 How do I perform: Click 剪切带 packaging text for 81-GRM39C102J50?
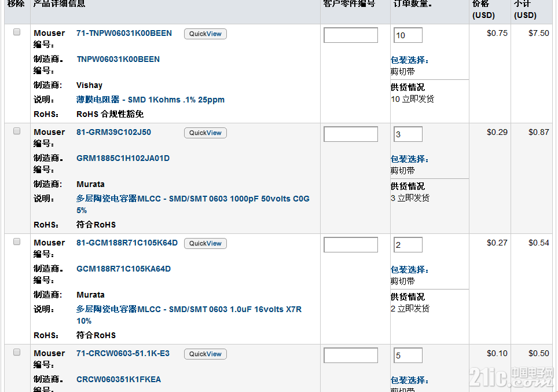point(403,171)
